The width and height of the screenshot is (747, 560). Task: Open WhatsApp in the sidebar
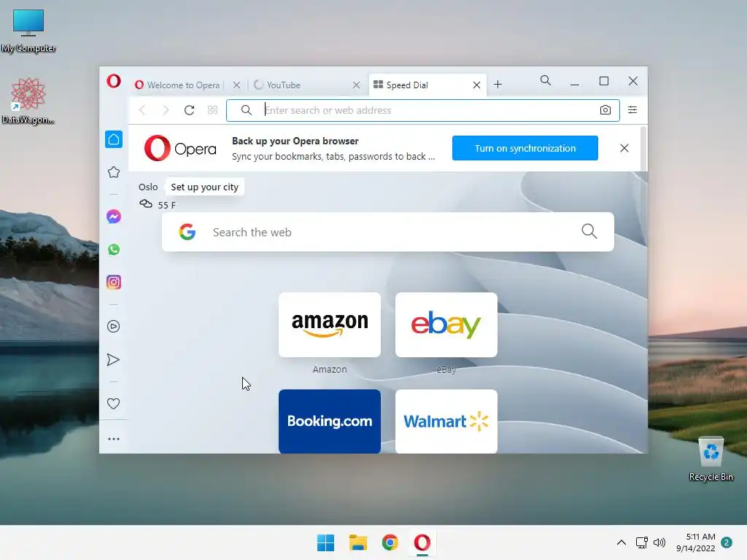tap(113, 249)
